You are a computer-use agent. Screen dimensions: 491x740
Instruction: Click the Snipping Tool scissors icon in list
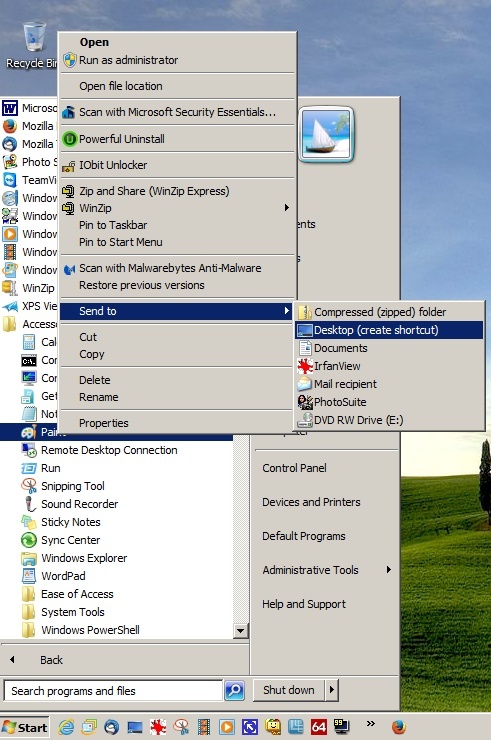point(29,486)
